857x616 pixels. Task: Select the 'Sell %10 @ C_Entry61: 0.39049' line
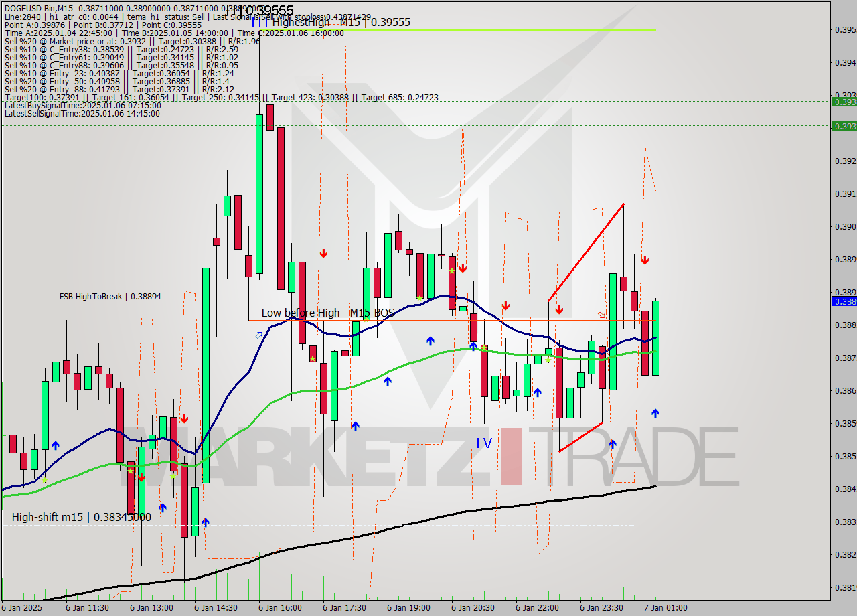121,57
